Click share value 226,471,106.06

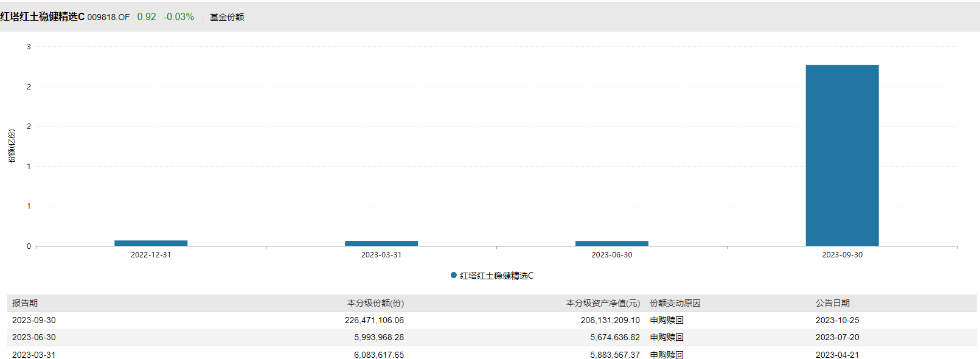374,320
